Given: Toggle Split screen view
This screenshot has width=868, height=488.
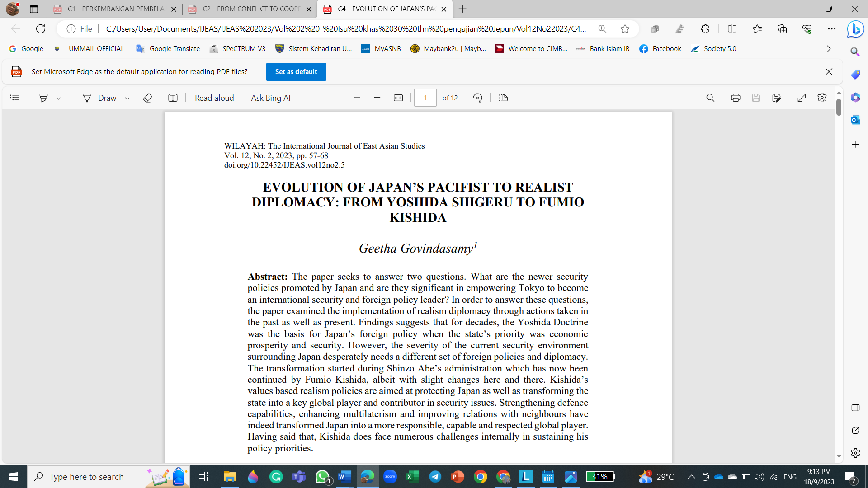Looking at the screenshot, I should click(x=732, y=29).
